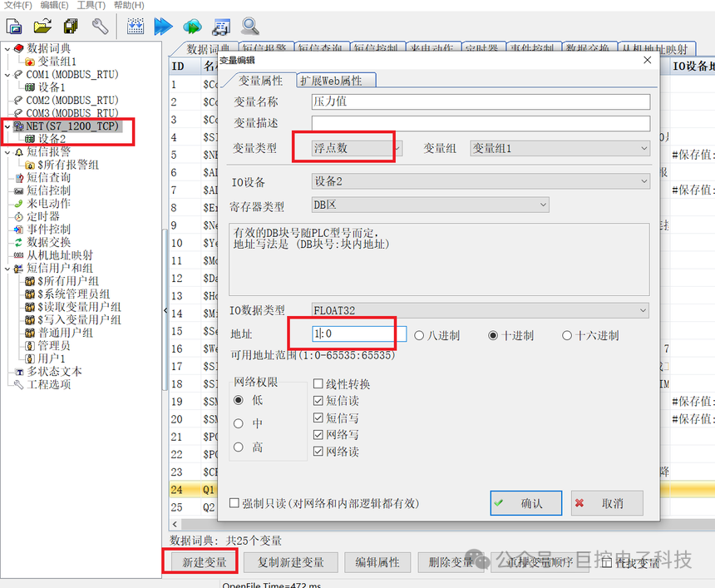Click the wrench settings toolbar icon

(100, 26)
